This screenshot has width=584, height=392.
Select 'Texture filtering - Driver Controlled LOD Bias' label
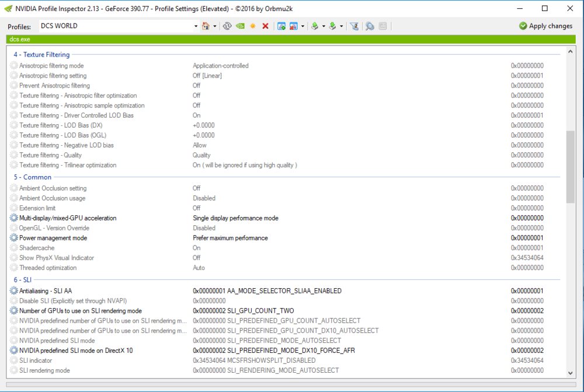pyautogui.click(x=77, y=116)
